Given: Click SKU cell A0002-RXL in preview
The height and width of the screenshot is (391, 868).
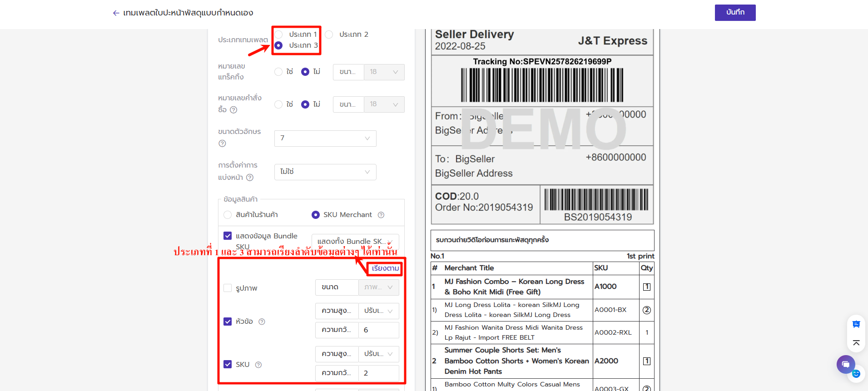Looking at the screenshot, I should pyautogui.click(x=613, y=333).
